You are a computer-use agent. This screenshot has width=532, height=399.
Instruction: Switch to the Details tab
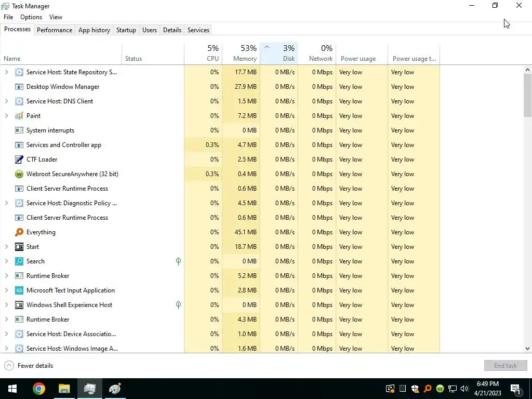[x=172, y=30]
